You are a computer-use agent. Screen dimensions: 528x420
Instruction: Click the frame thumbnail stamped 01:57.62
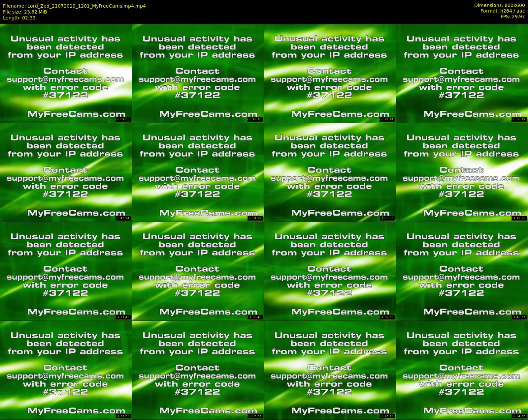(66, 370)
